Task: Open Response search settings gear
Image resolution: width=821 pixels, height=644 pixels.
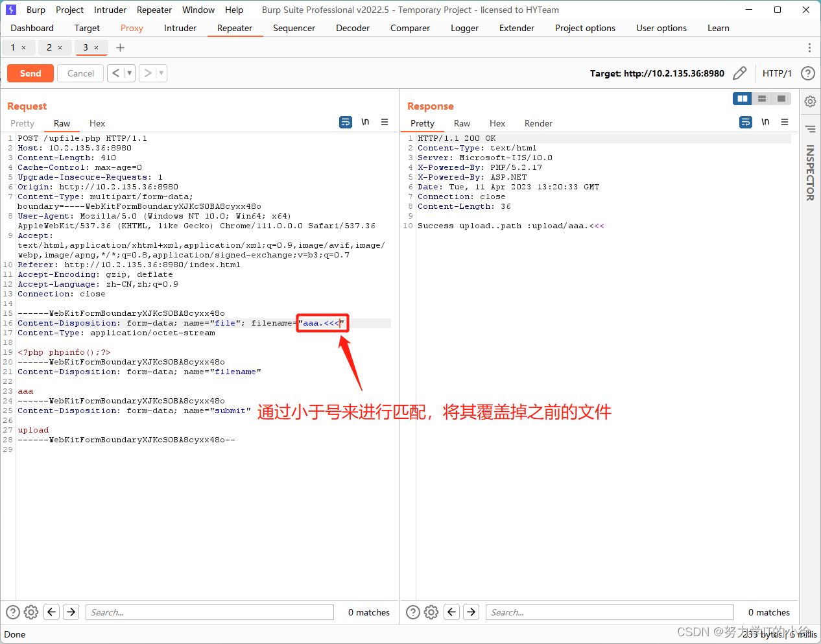Action: click(x=431, y=612)
